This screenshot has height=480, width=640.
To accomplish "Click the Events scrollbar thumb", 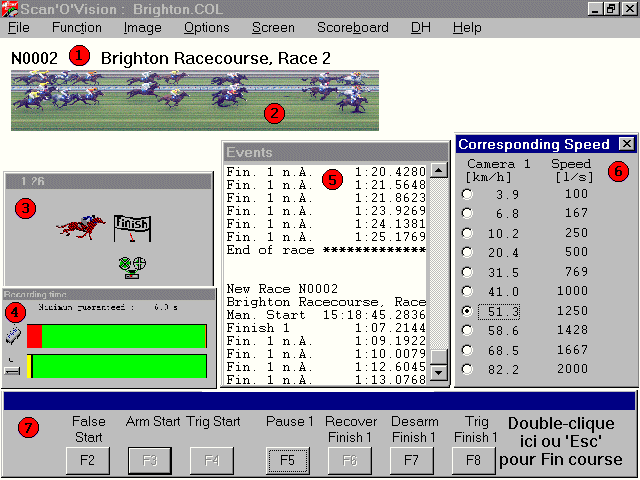I will coord(439,356).
